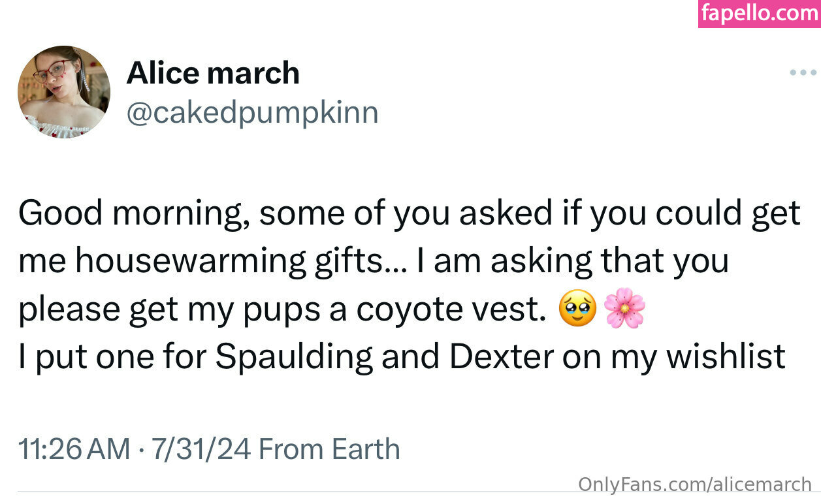This screenshot has height=504, width=821.
Task: Click the cherry blossom emoji
Action: coord(624,309)
